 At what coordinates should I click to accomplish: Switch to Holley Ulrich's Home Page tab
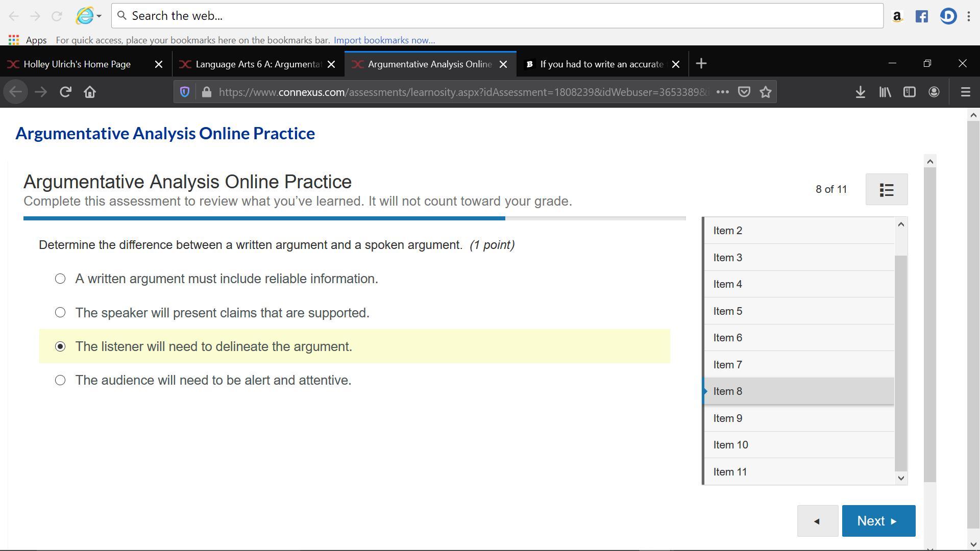[x=77, y=64]
